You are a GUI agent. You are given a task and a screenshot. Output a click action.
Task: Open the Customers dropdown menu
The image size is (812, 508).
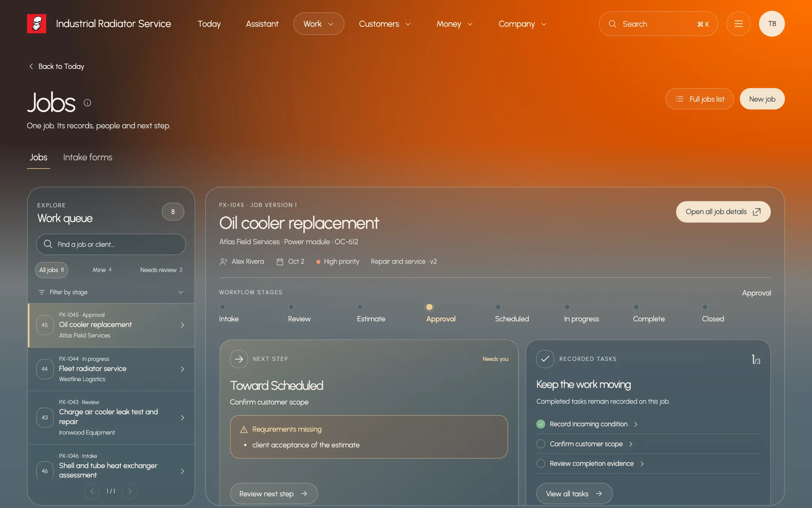(x=385, y=24)
